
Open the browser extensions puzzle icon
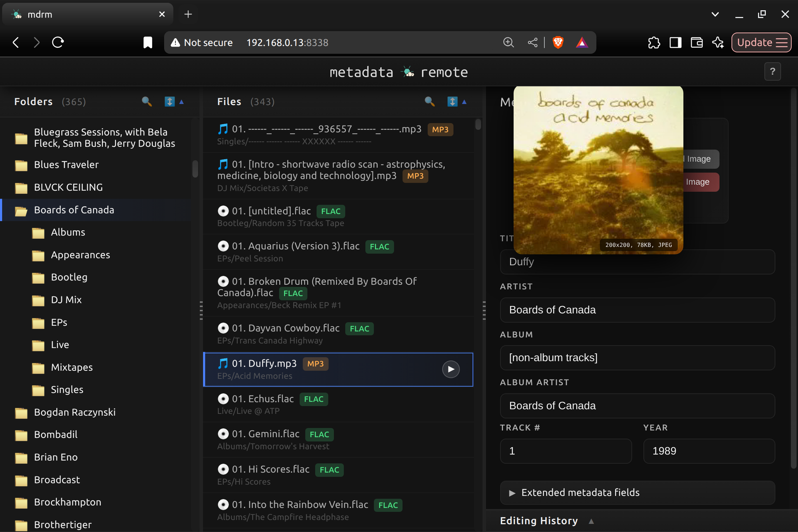(654, 42)
